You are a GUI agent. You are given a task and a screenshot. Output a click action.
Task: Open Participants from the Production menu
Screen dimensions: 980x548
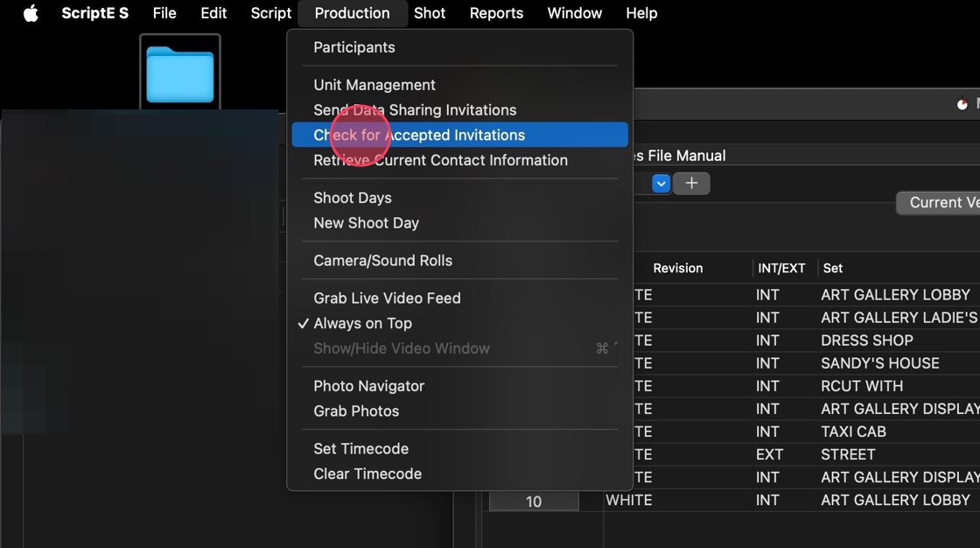pos(353,47)
